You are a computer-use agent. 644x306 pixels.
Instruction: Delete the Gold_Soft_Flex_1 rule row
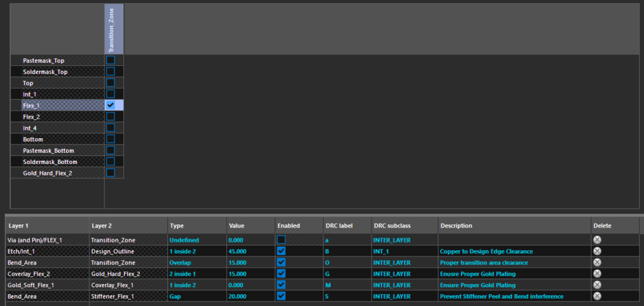click(597, 285)
